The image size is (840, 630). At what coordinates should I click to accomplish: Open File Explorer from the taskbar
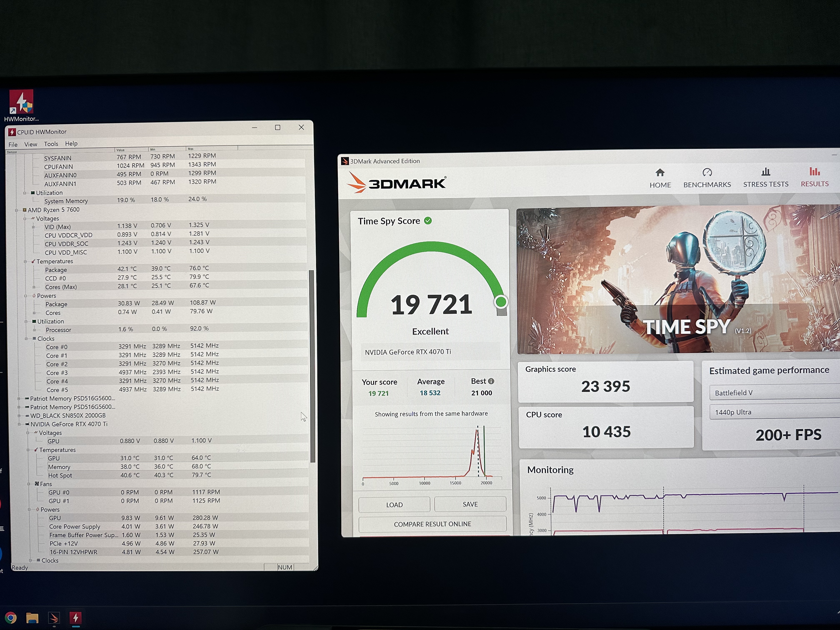[32, 618]
